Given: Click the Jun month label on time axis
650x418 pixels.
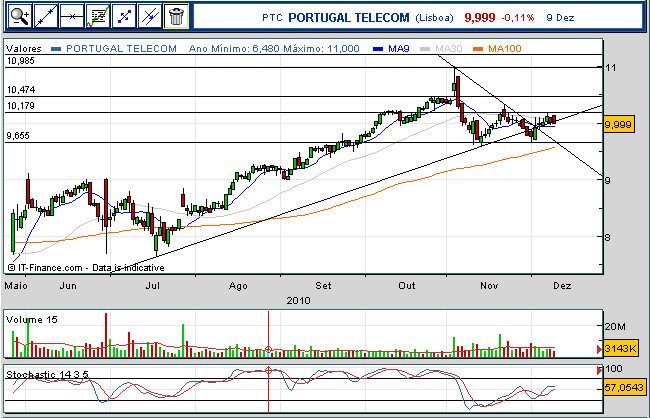Looking at the screenshot, I should [68, 286].
